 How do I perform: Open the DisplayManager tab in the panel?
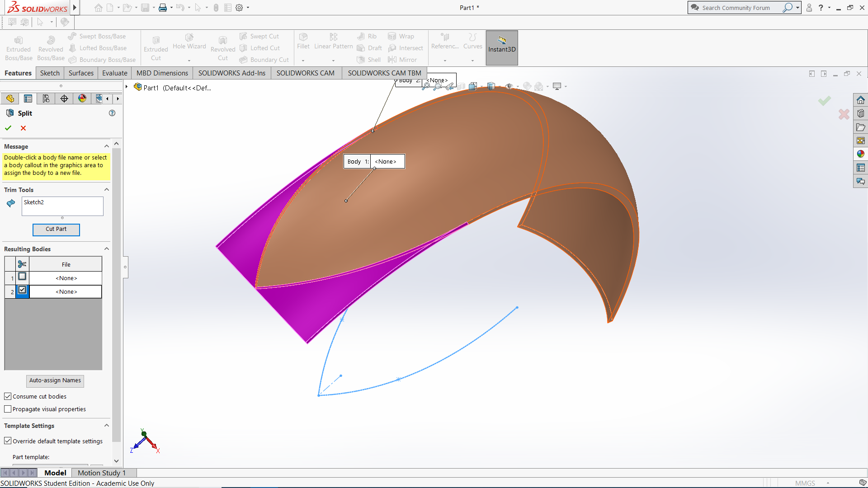click(x=82, y=98)
